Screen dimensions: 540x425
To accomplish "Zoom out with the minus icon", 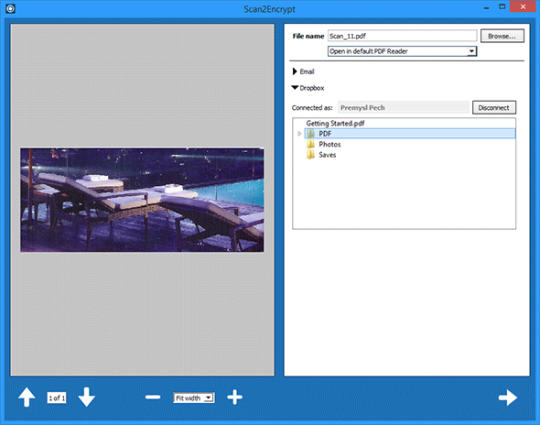I will tap(153, 397).
